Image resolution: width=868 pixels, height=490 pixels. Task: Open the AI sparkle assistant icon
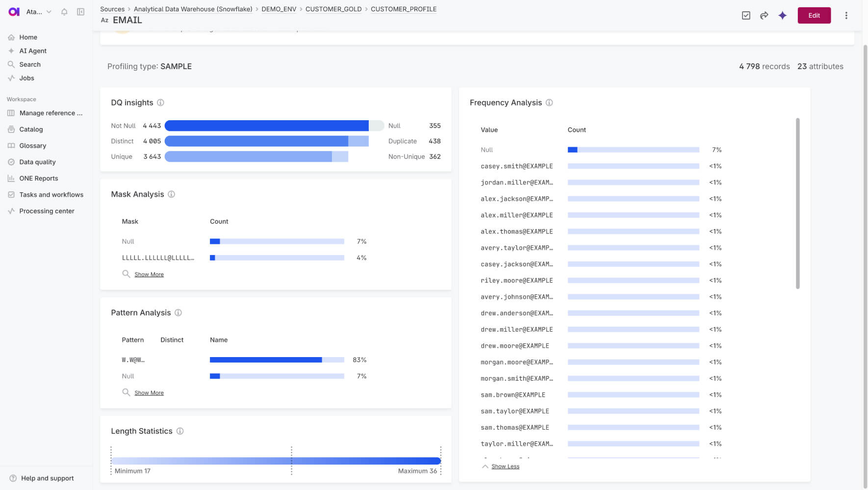(782, 16)
